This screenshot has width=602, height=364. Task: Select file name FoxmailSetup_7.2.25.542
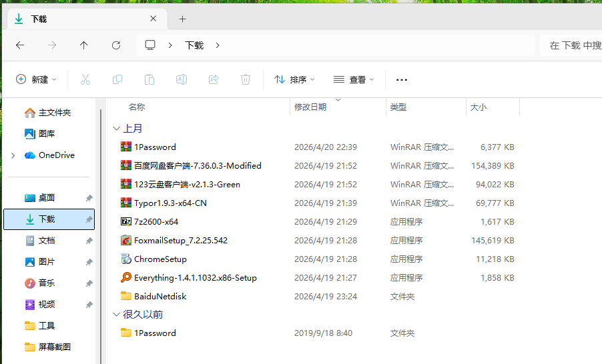point(181,241)
